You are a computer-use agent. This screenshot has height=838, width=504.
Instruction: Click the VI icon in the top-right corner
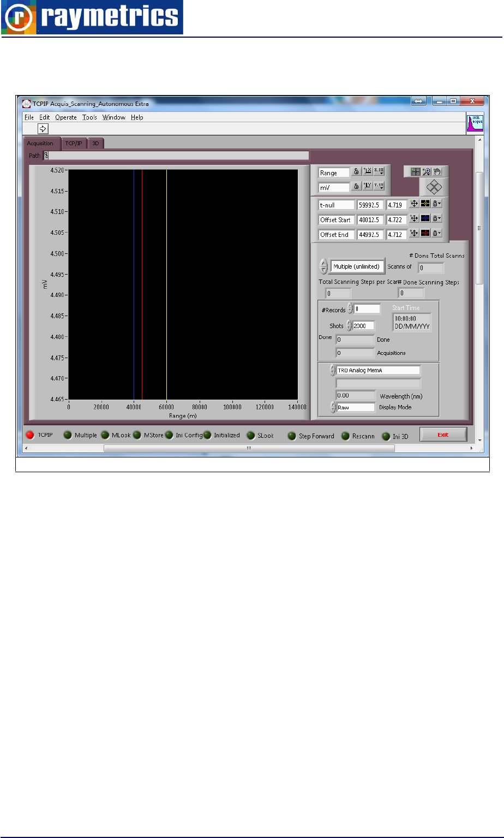click(475, 123)
